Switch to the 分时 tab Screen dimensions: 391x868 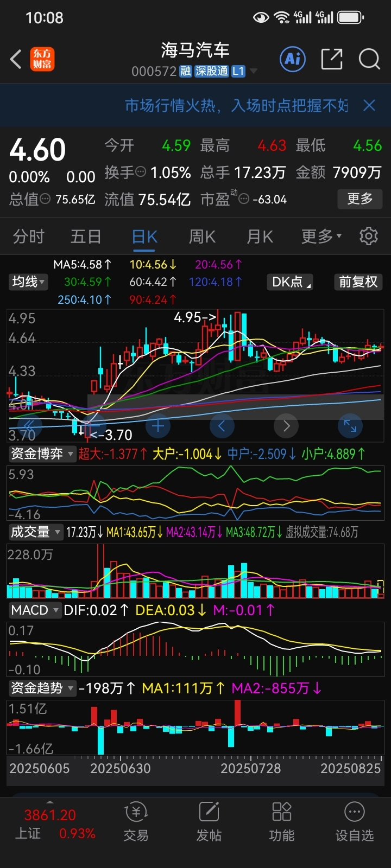(29, 237)
